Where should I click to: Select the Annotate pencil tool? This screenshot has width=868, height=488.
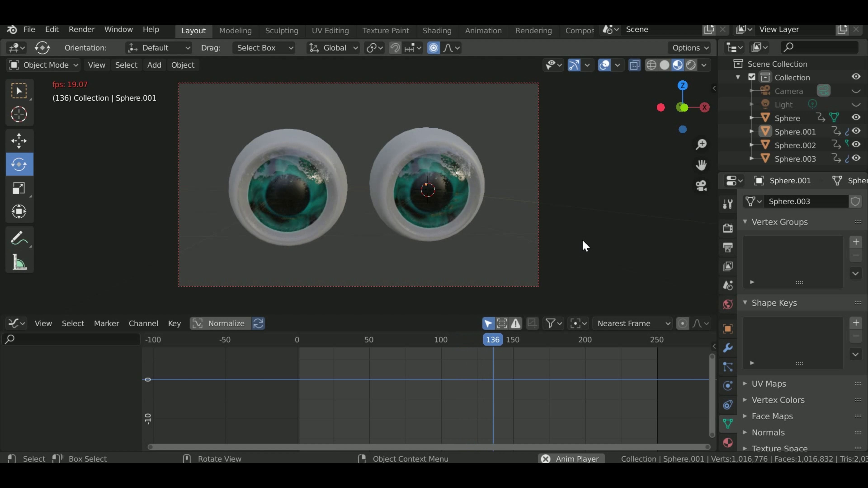19,238
